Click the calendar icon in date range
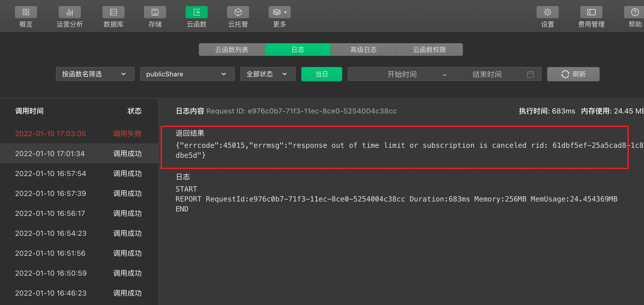 click(530, 74)
